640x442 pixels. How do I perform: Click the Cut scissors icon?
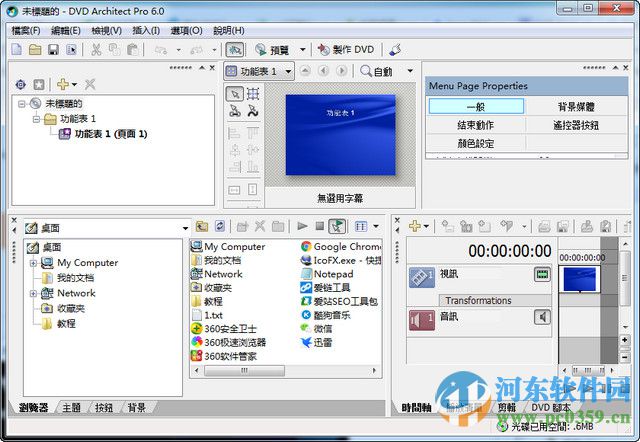click(96, 50)
